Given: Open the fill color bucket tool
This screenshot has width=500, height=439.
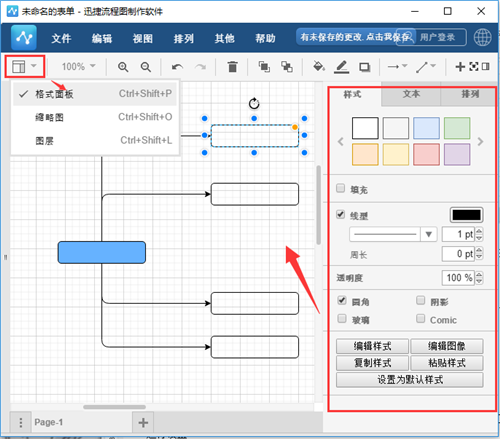Looking at the screenshot, I should (319, 67).
